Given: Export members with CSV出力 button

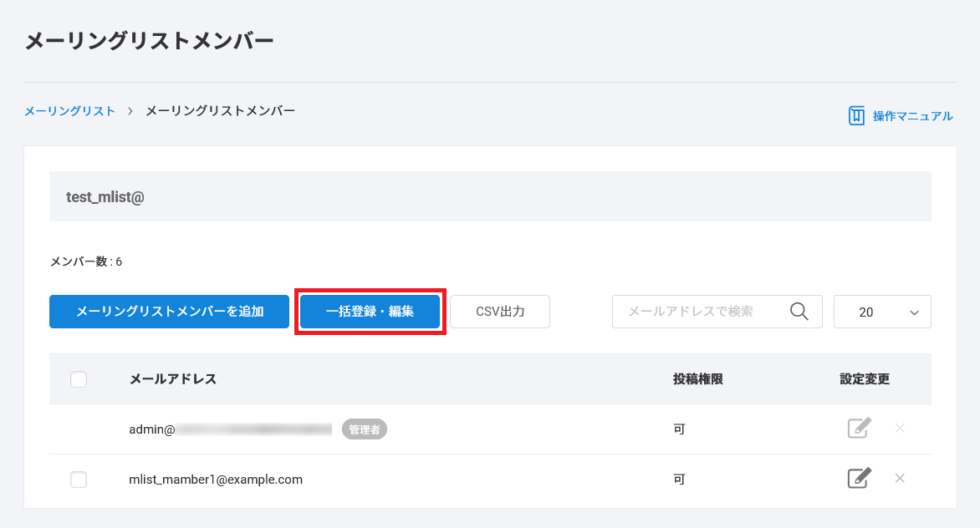Looking at the screenshot, I should pos(500,312).
